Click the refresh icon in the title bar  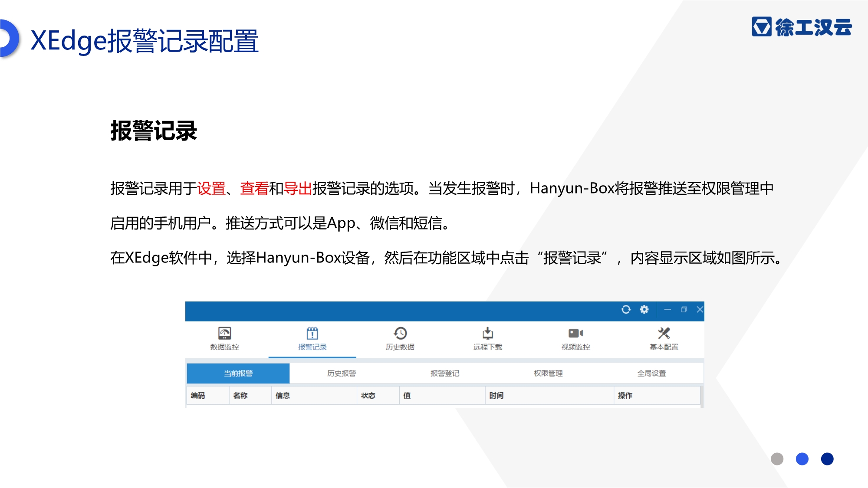pyautogui.click(x=626, y=309)
